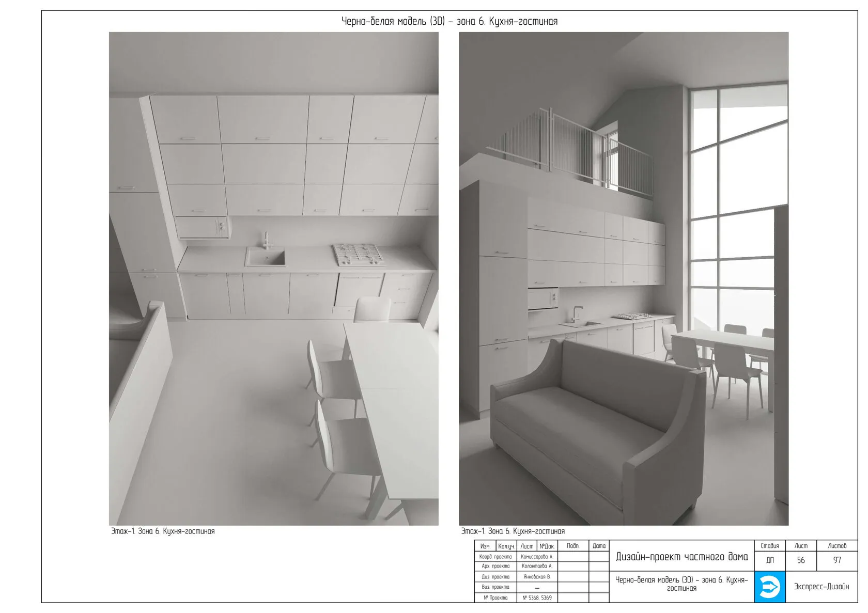
Task: Click the page title at top of sheet
Action: point(449,21)
